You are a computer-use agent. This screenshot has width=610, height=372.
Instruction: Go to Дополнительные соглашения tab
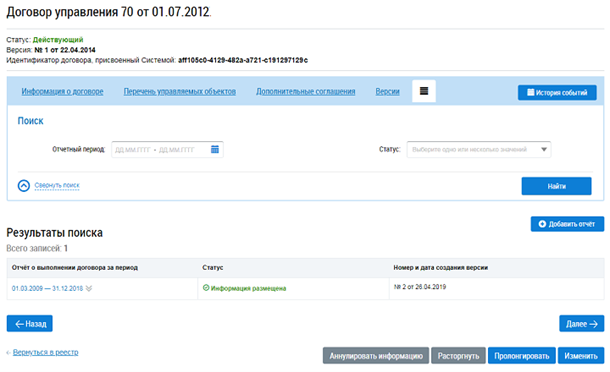coord(305,91)
